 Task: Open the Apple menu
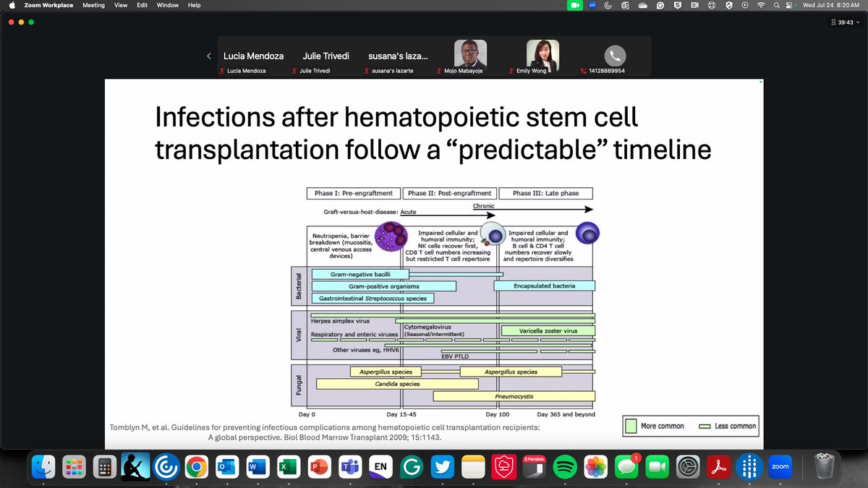tap(12, 5)
